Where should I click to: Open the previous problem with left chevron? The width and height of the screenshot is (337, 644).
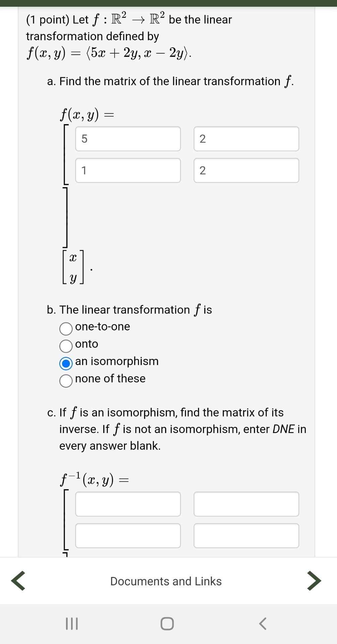click(18, 581)
